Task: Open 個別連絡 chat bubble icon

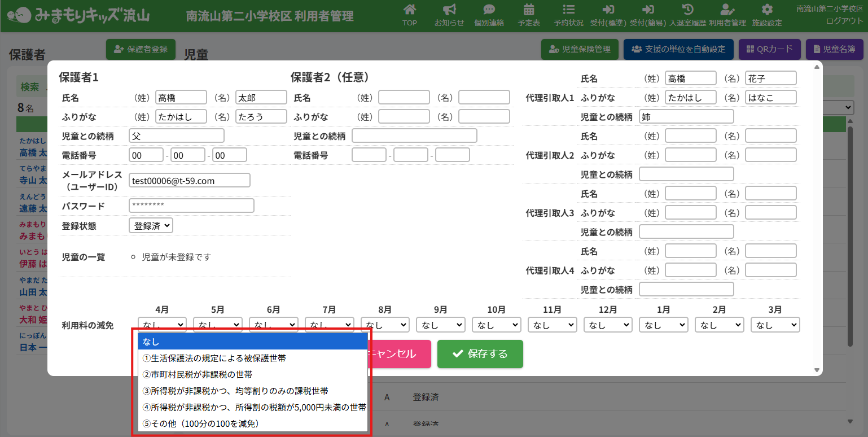Action: point(489,10)
